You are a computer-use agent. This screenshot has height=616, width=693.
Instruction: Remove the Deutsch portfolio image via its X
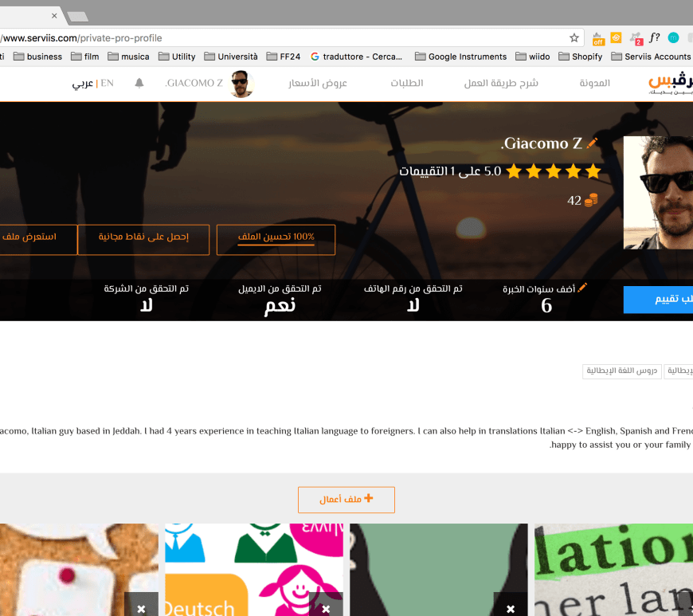click(x=326, y=609)
